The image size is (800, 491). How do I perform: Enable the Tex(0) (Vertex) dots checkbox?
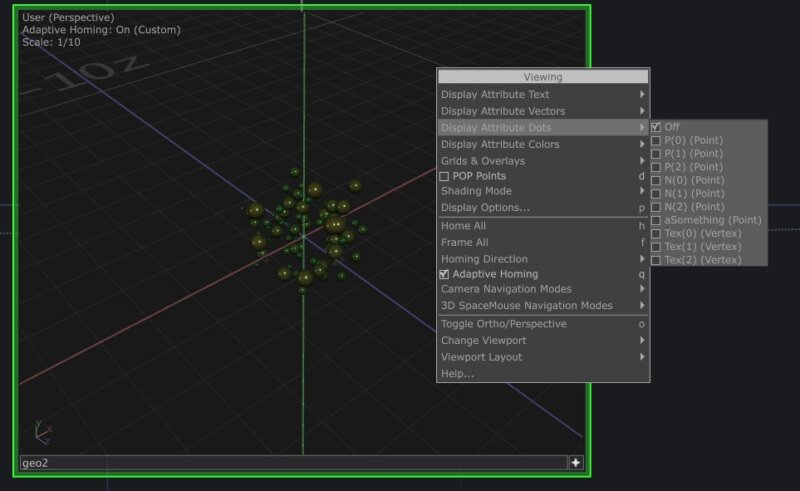pyautogui.click(x=656, y=233)
